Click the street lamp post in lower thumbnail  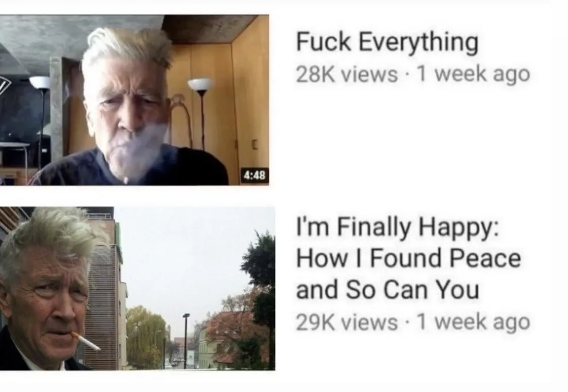pyautogui.click(x=186, y=340)
